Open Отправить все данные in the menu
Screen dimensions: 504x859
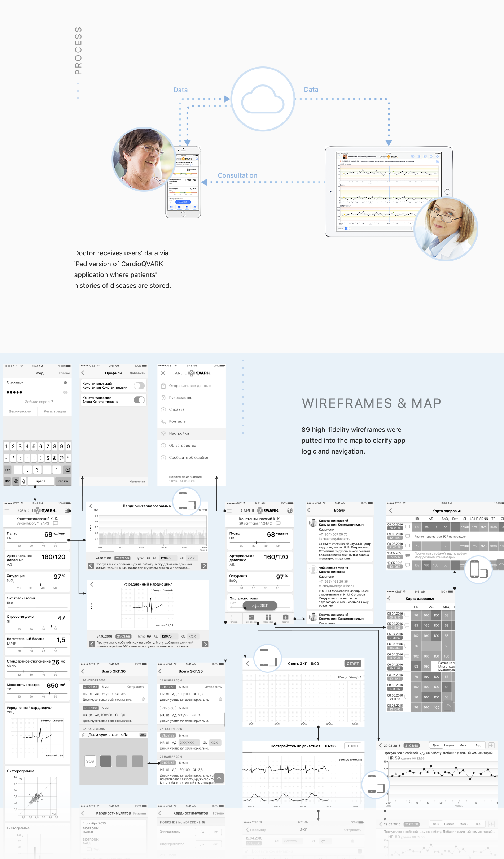tap(192, 386)
